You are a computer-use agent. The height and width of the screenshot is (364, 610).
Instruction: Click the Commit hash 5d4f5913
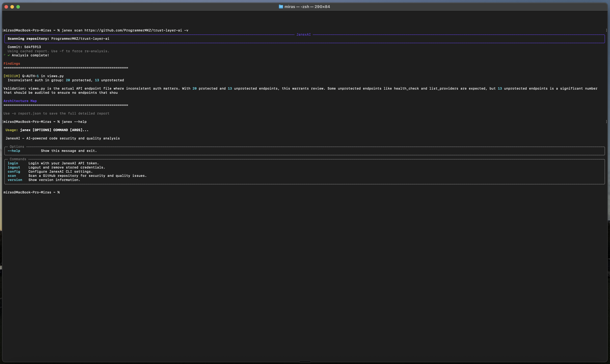click(32, 47)
